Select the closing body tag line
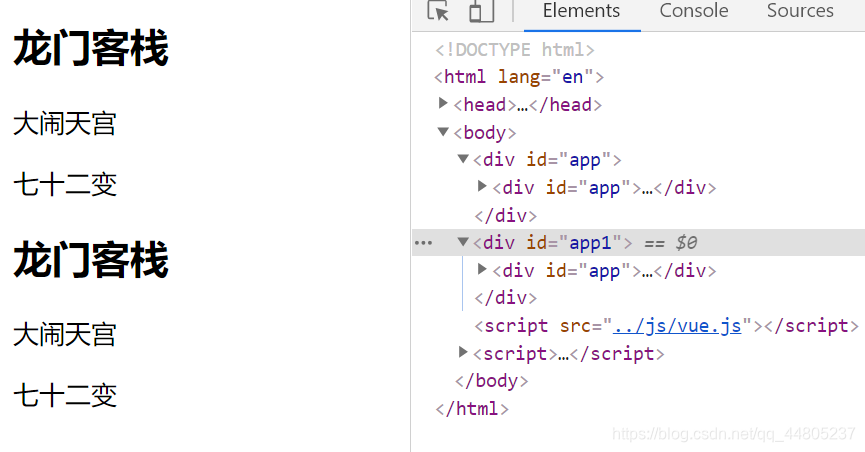Viewport: 865px width, 452px height. coord(492,381)
